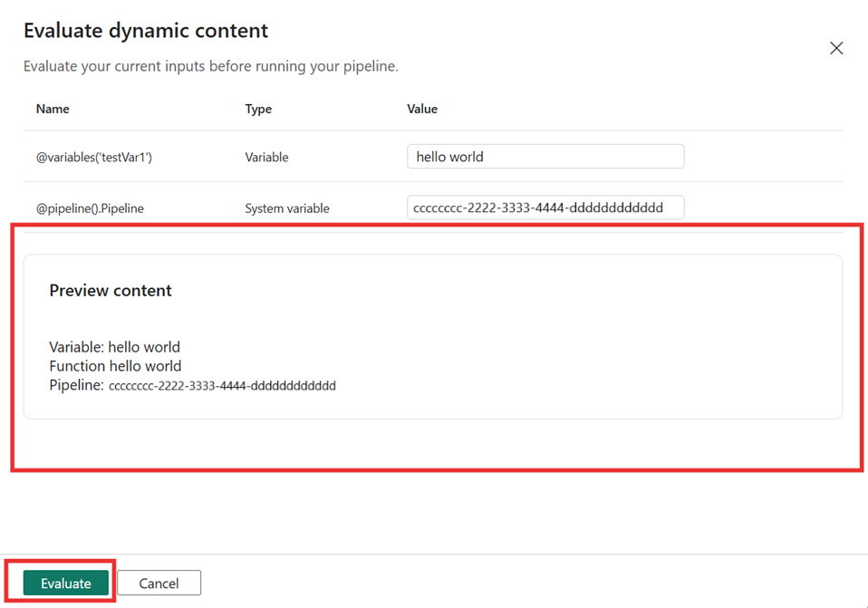
Task: Select the System variable type label
Action: tap(286, 207)
